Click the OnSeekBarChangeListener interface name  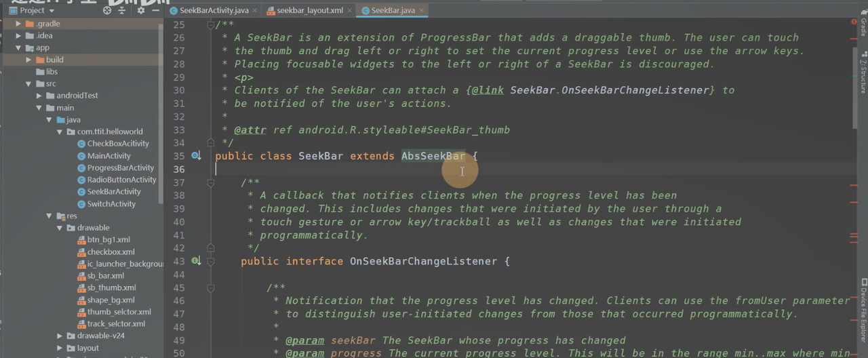pos(423,261)
